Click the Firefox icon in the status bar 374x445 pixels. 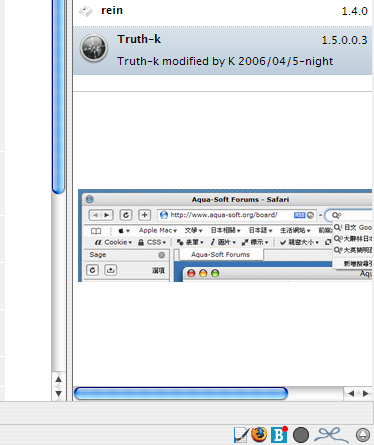click(x=259, y=435)
